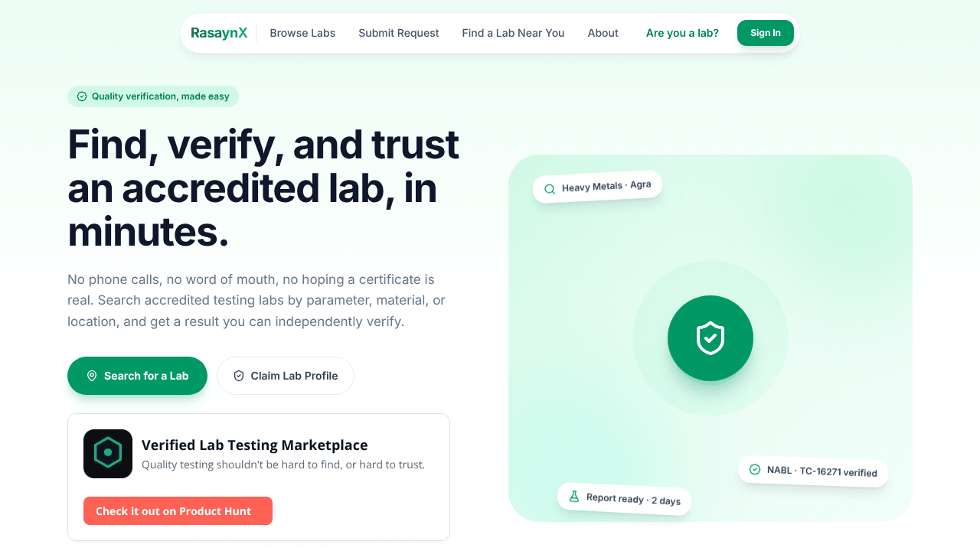Open Find a Lab Near You
Image resolution: width=980 pixels, height=551 pixels.
click(513, 33)
